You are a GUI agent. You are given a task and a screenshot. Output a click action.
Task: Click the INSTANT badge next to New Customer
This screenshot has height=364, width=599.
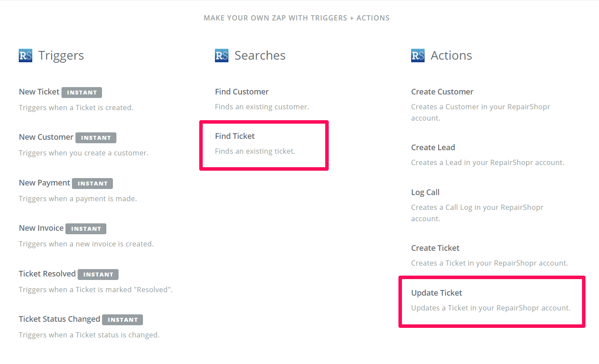(96, 138)
